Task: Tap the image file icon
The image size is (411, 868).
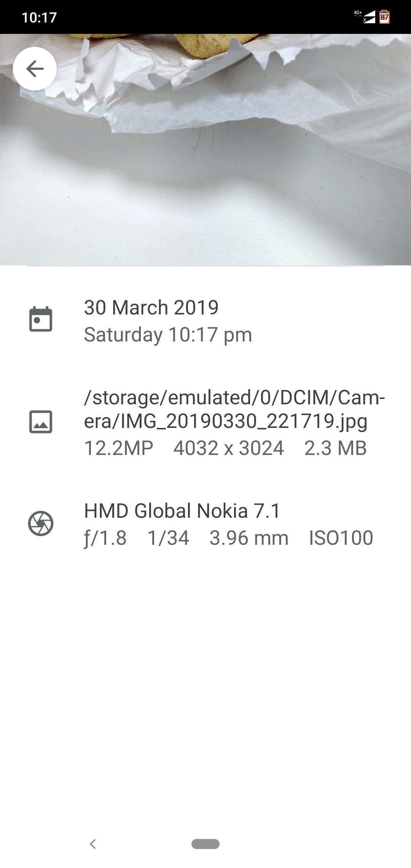Action: tap(41, 422)
